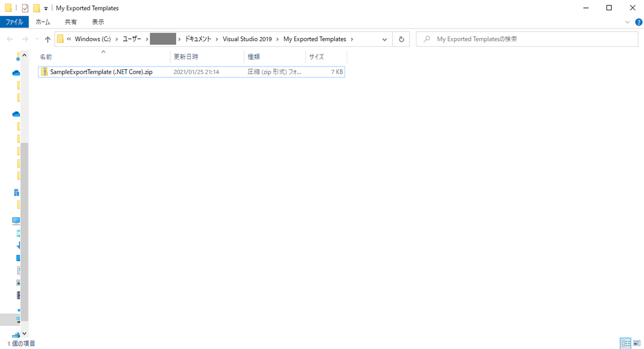Image resolution: width=644 pixels, height=349 pixels.
Task: Maximize the My Exported Templates window
Action: (609, 8)
